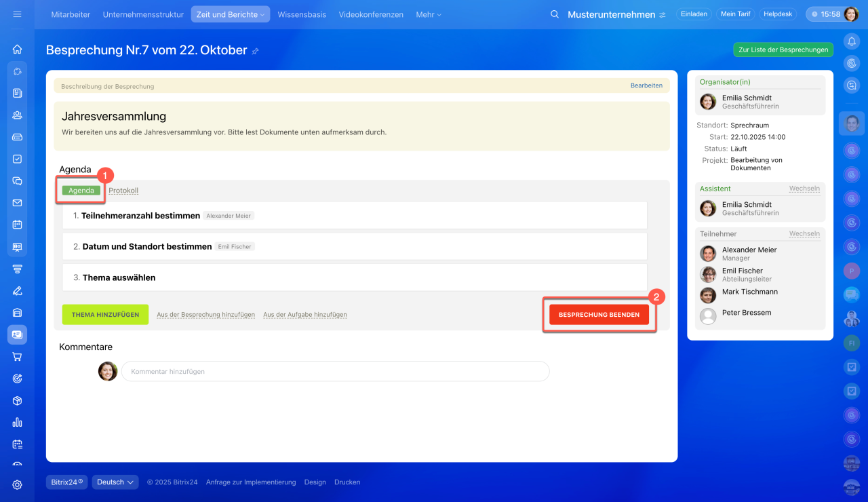Switch to the Protokoll tab
The height and width of the screenshot is (502, 868).
(x=123, y=191)
